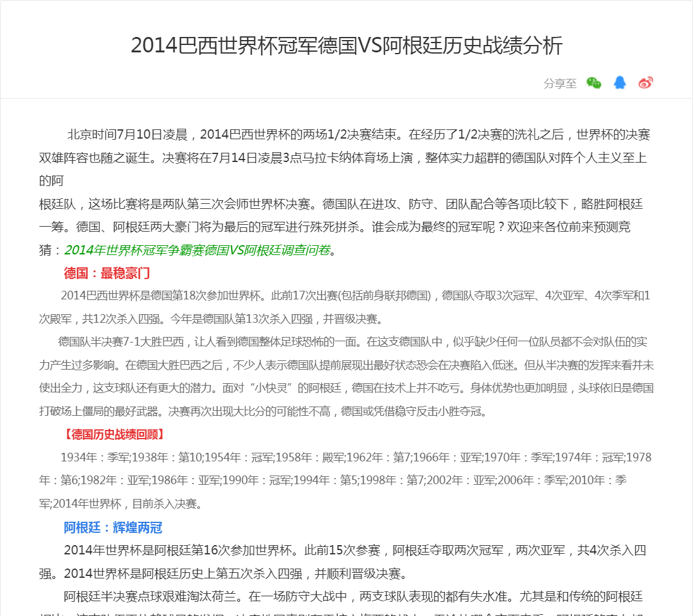Click the blue heading 阿根廷：辉煌两冠
Image resolution: width=693 pixels, height=616 pixels.
point(113,528)
